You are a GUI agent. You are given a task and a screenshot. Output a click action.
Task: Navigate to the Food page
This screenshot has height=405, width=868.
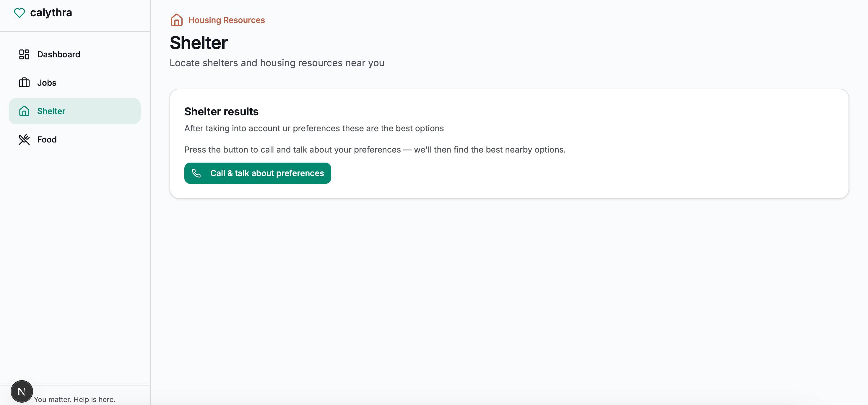pos(46,139)
